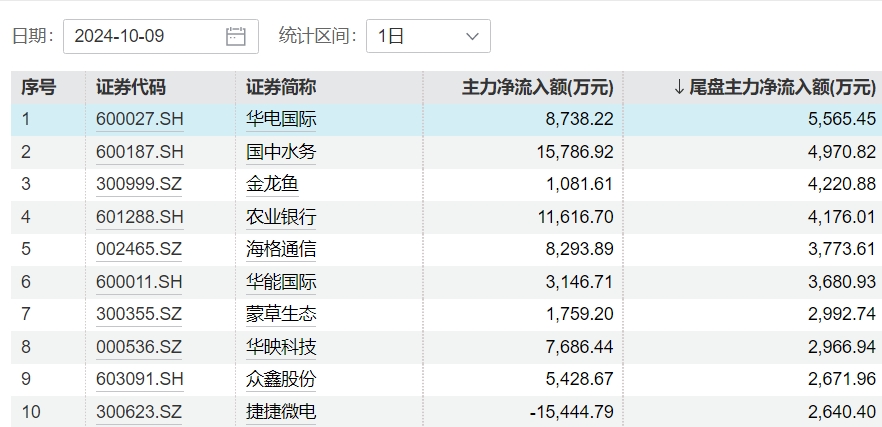This screenshot has width=882, height=427.
Task: Open stock code 300623.SZ link
Action: pyautogui.click(x=139, y=412)
